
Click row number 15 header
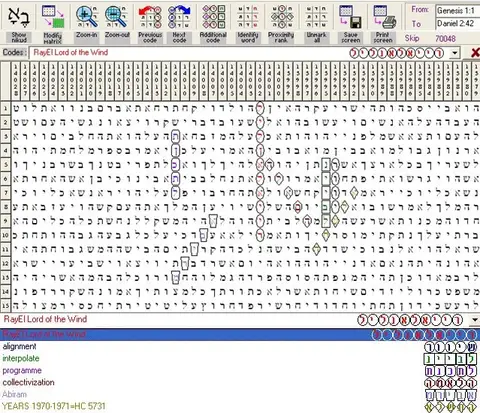click(x=5, y=306)
